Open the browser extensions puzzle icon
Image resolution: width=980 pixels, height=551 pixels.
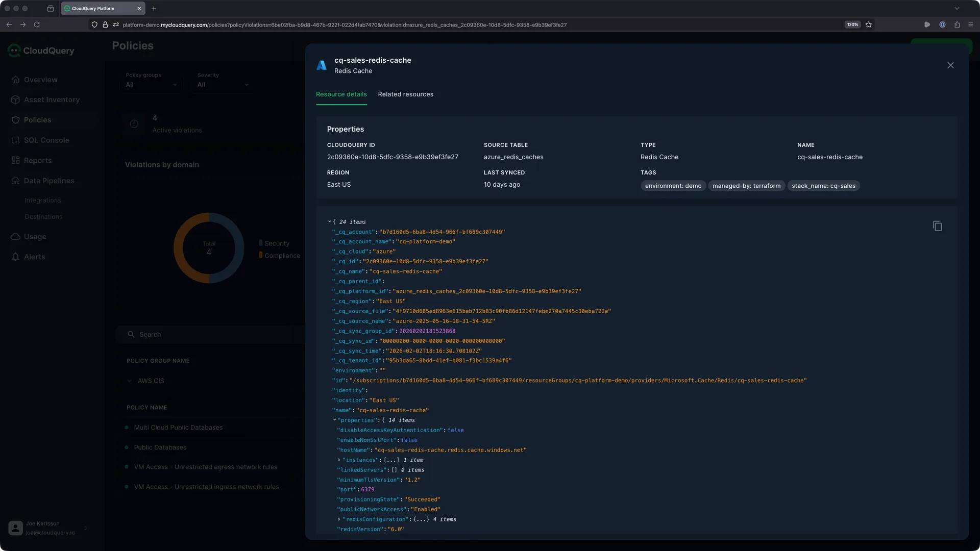tap(957, 24)
